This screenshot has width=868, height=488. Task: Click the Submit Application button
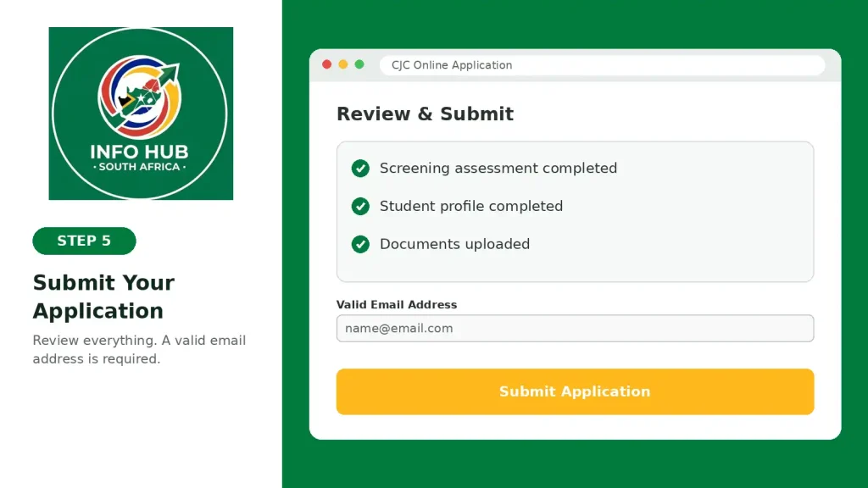click(575, 391)
